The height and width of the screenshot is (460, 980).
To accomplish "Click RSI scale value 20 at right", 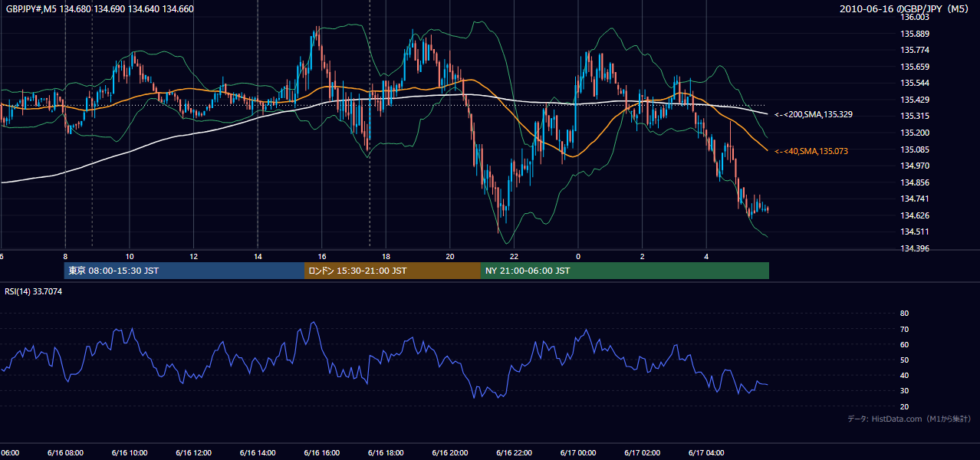I will [x=904, y=406].
